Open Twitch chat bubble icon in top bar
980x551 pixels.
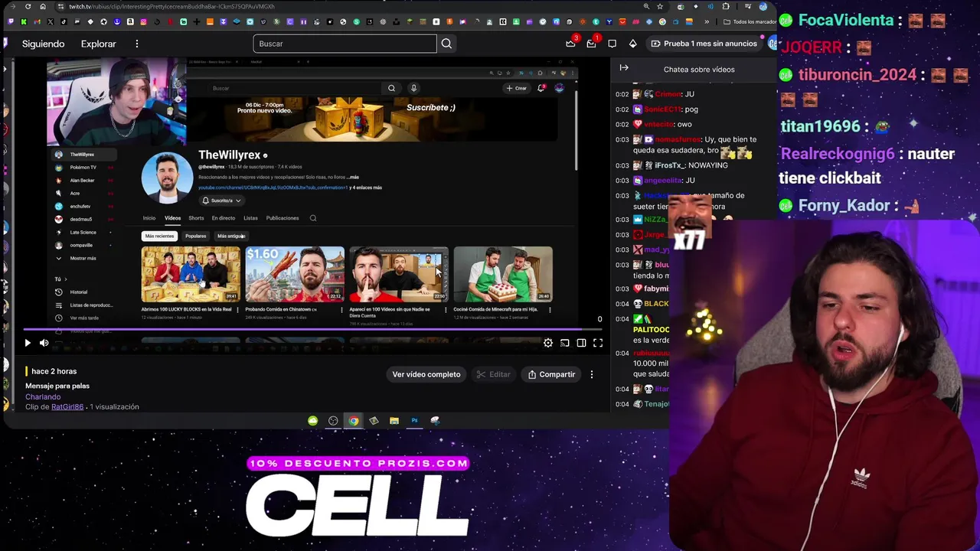click(x=612, y=44)
